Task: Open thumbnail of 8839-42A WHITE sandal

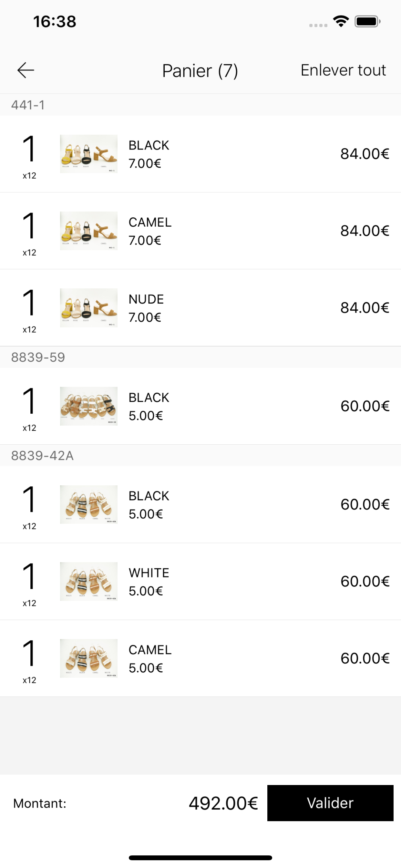Action: pyautogui.click(x=88, y=581)
